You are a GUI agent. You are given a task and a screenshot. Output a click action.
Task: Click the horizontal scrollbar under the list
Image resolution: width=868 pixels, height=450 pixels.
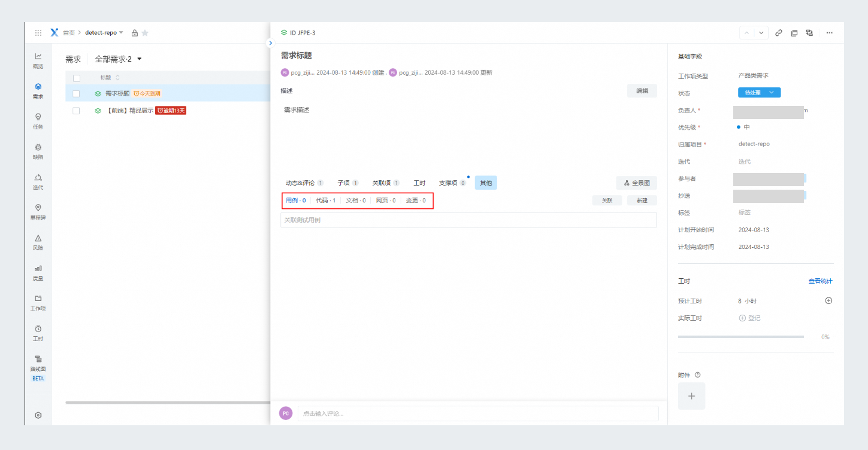pyautogui.click(x=168, y=403)
